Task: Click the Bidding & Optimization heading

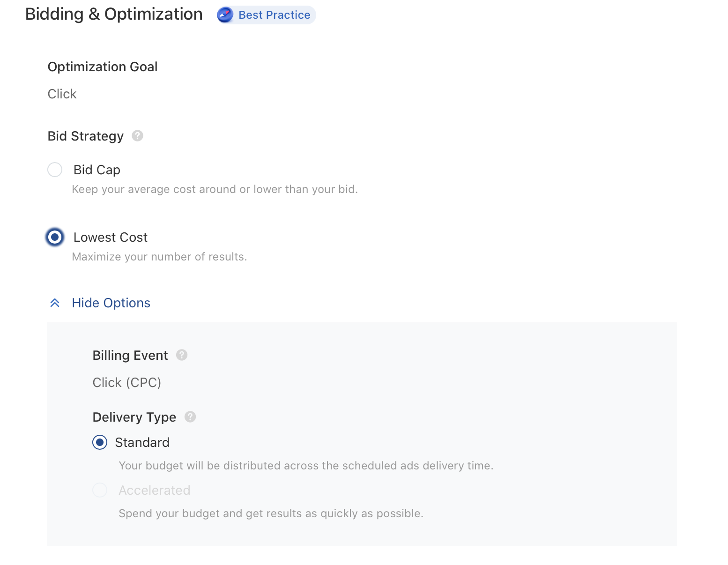Action: point(114,14)
